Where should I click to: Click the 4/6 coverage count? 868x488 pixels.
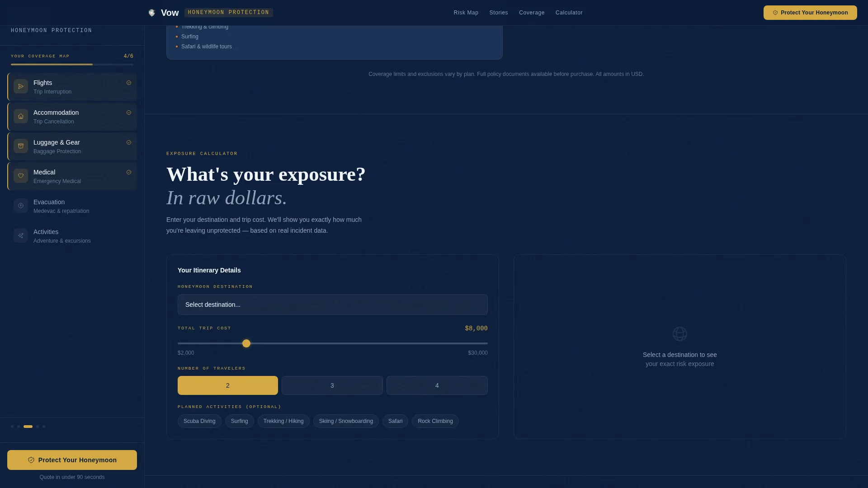128,56
